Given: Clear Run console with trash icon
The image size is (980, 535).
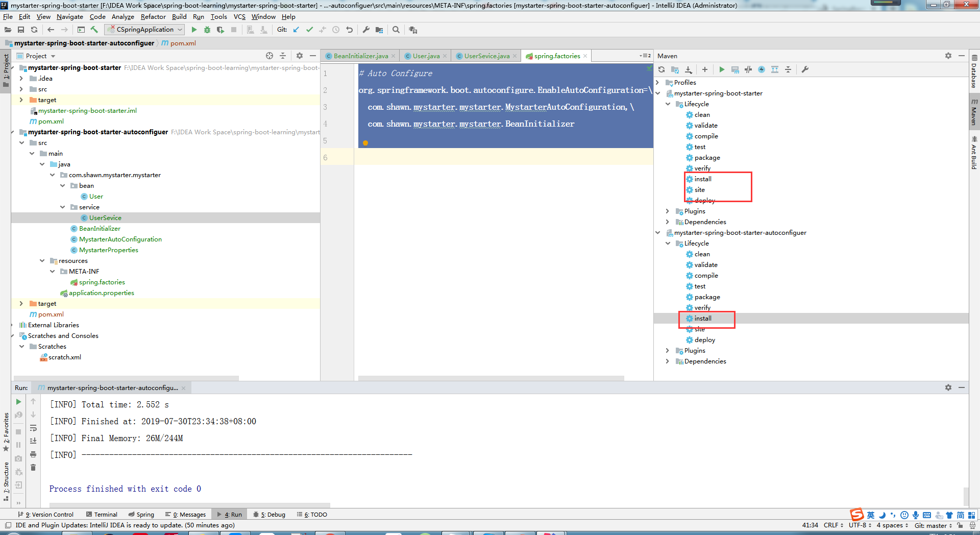Looking at the screenshot, I should pos(33,468).
